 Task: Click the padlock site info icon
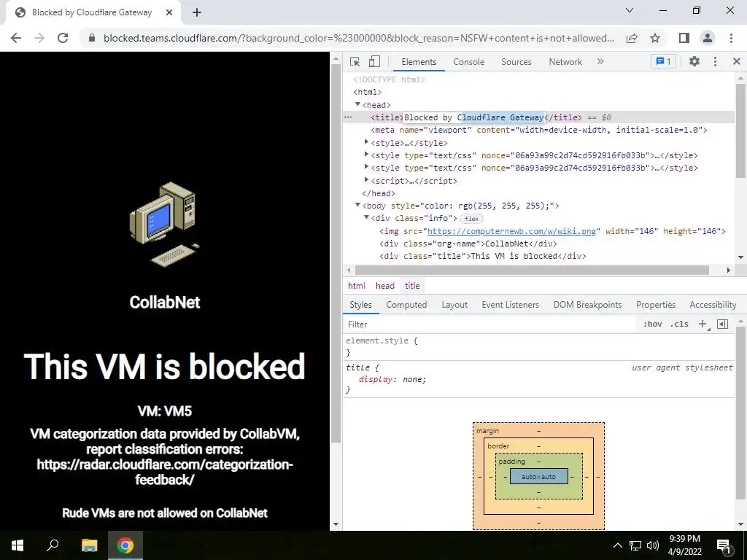pos(92,38)
